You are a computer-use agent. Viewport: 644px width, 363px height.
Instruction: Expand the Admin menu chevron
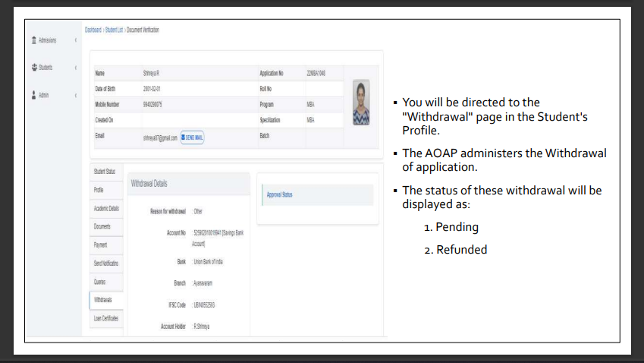[x=76, y=95]
